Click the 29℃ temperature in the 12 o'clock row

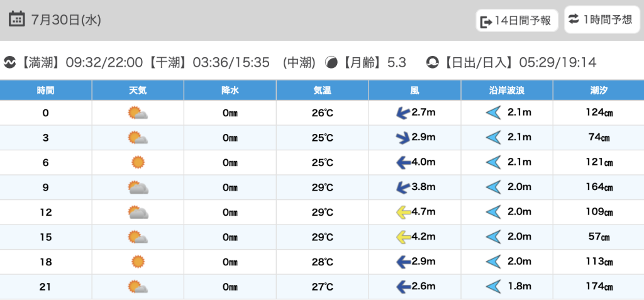[323, 213]
